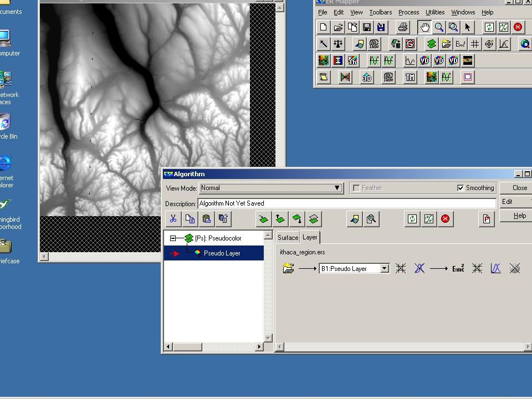
Task: Click the scissors Cut icon in Algorithm window
Action: (x=173, y=219)
